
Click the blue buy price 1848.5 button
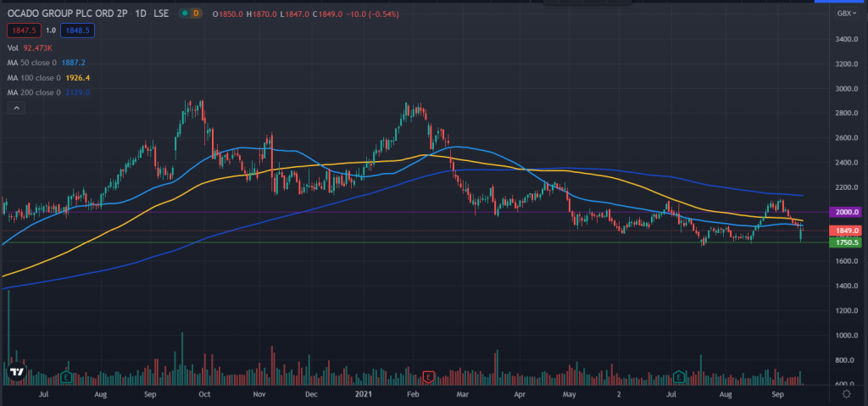point(77,31)
